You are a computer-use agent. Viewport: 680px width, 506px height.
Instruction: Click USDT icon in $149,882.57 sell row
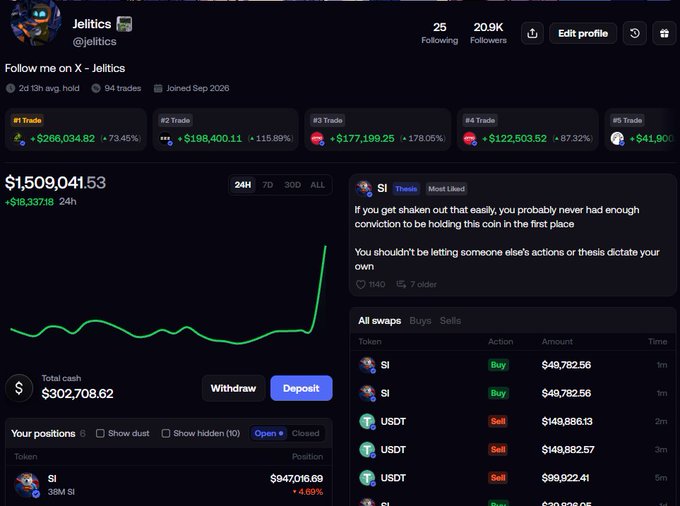(367, 450)
